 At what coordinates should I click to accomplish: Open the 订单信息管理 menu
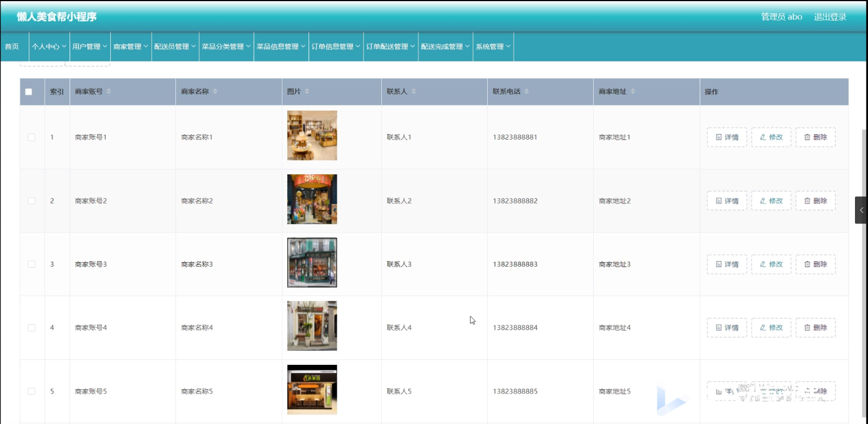(336, 47)
